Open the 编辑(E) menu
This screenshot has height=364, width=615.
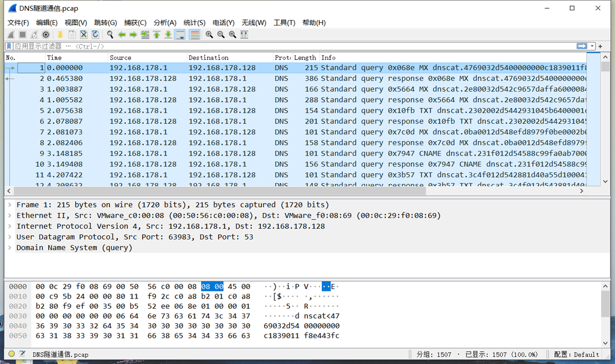[x=47, y=22]
